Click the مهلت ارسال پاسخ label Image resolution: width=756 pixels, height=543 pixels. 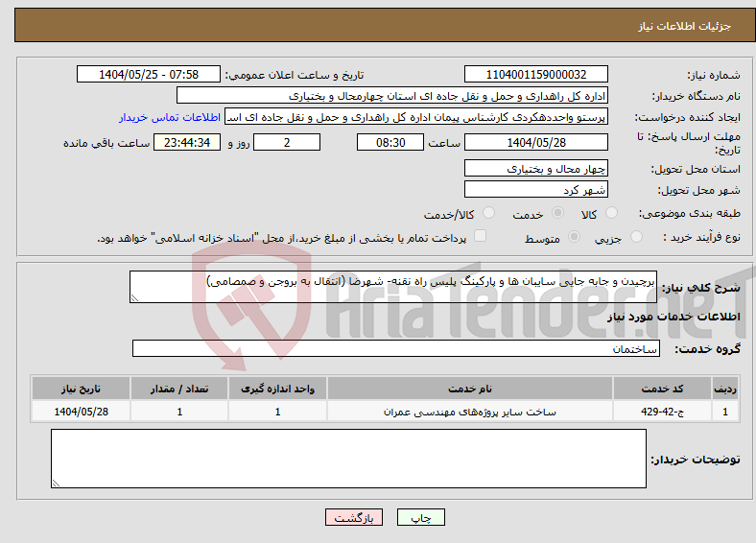point(689,143)
